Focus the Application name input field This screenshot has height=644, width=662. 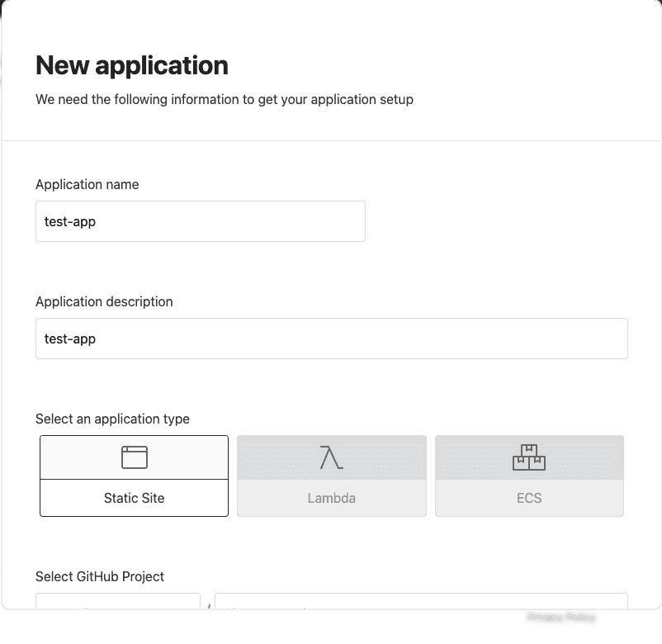coord(201,221)
